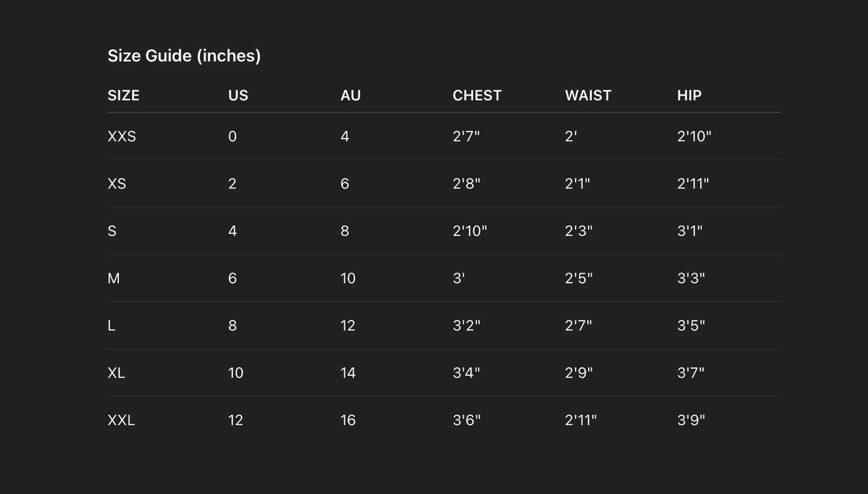This screenshot has height=494, width=868.
Task: Click the chest value 3'2" for size L
Action: 466,325
